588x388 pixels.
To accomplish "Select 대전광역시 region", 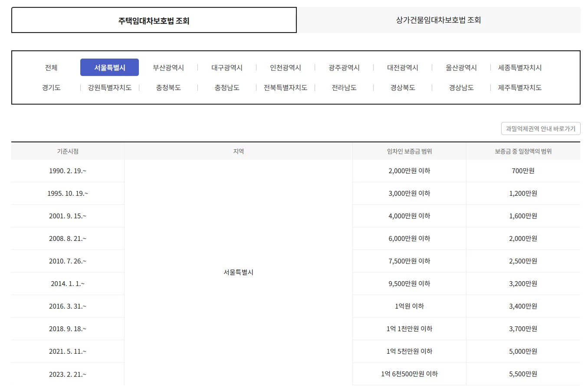I will pyautogui.click(x=403, y=68).
